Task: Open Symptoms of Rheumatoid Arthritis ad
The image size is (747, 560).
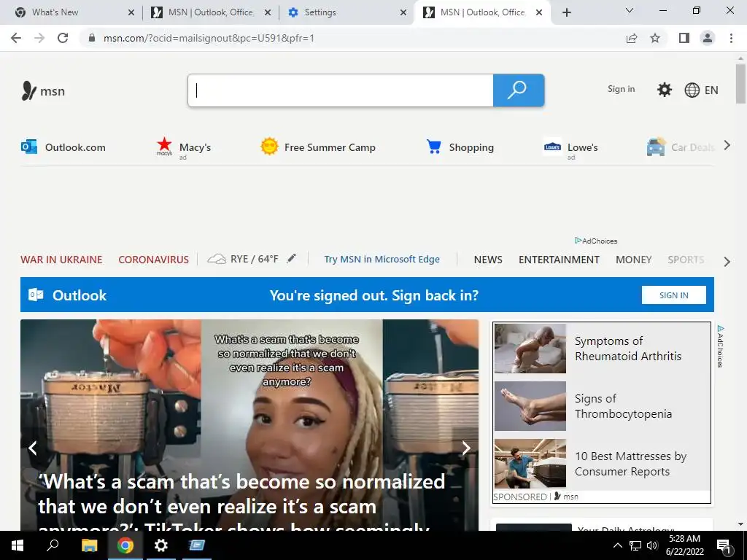Action: 628,349
